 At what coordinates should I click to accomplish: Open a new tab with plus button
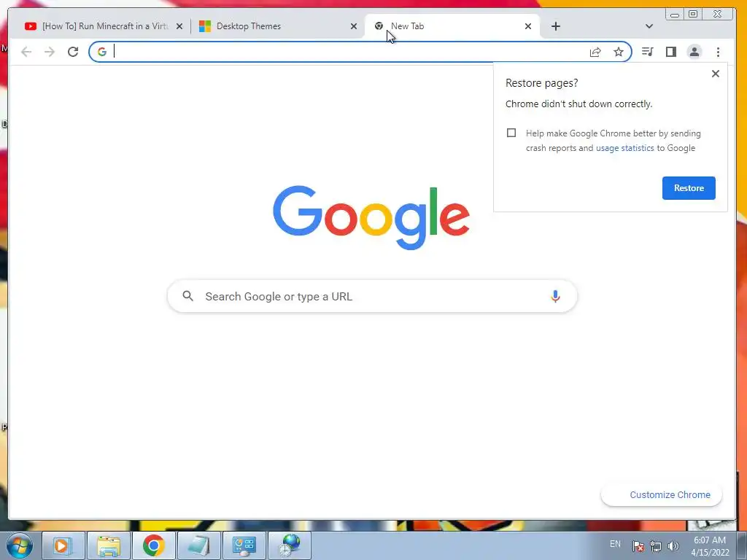point(555,26)
